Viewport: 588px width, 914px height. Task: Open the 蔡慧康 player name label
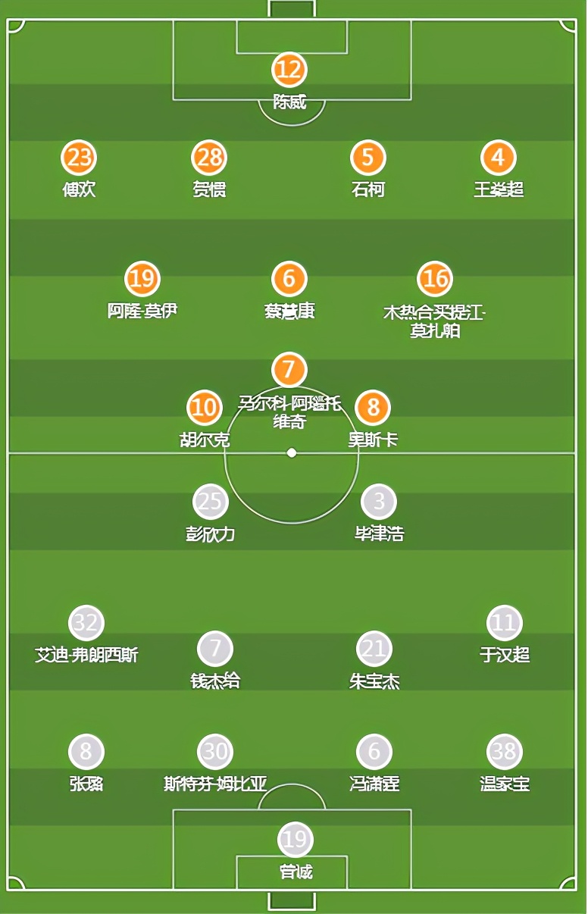289,311
